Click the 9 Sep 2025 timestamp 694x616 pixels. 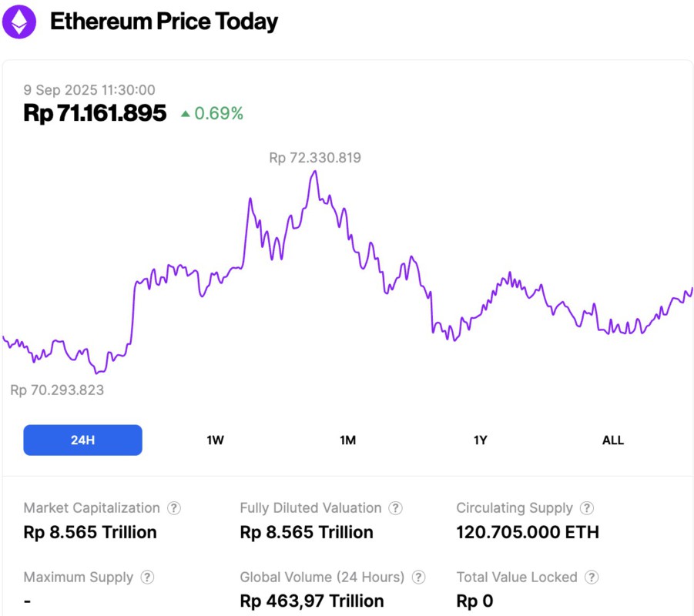91,90
